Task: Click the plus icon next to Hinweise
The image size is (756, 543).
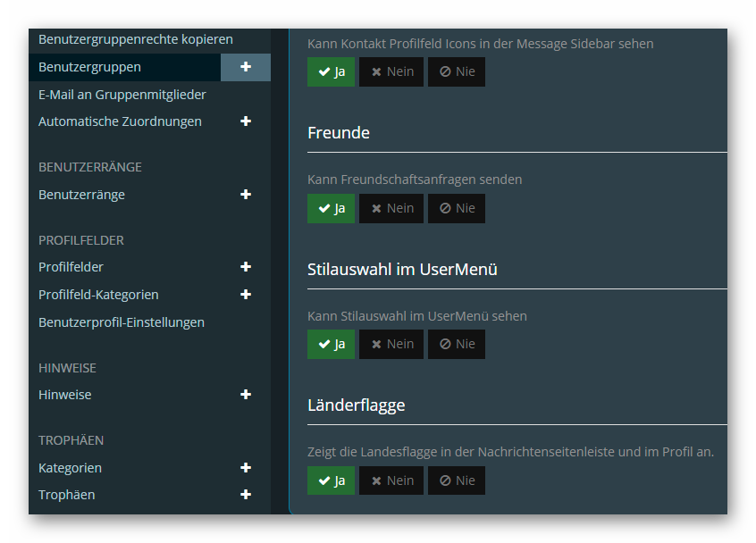Action: tap(246, 395)
